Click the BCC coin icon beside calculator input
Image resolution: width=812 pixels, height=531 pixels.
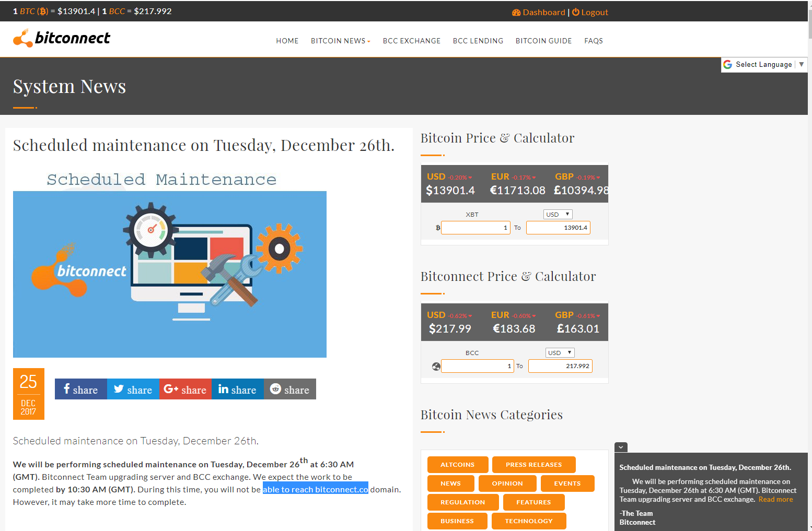pyautogui.click(x=436, y=367)
